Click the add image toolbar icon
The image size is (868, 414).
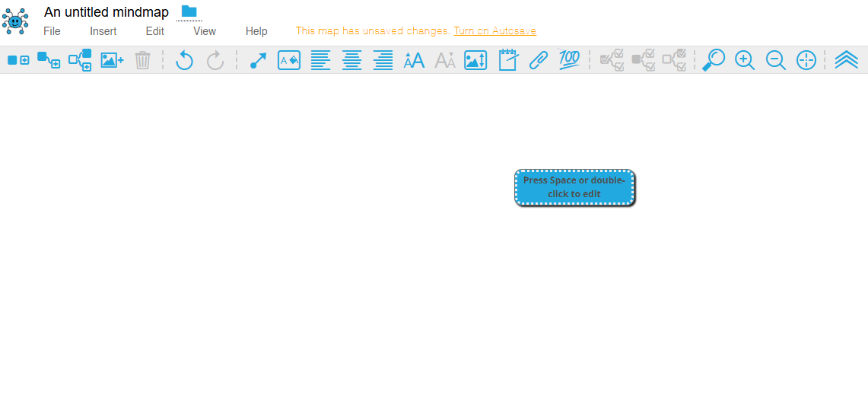pyautogui.click(x=112, y=60)
